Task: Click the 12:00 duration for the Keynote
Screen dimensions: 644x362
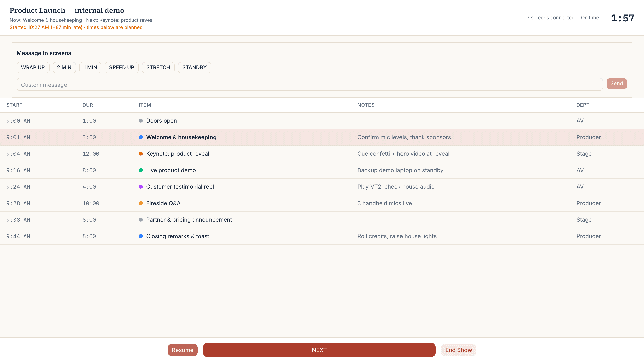Action: [91, 154]
